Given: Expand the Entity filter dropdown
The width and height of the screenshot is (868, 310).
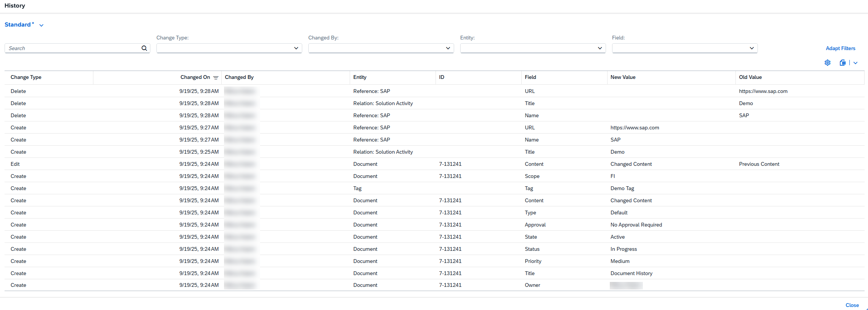Looking at the screenshot, I should pos(600,48).
